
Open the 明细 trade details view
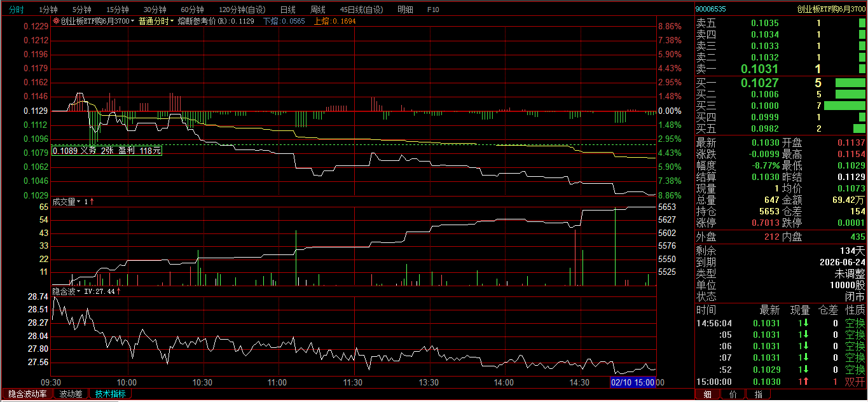click(405, 10)
